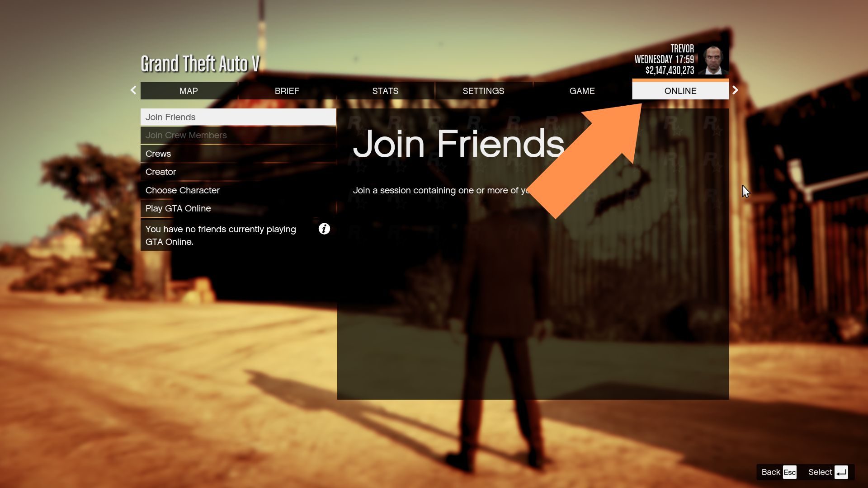Click the GAME tab
This screenshot has width=868, height=488.
coord(582,90)
